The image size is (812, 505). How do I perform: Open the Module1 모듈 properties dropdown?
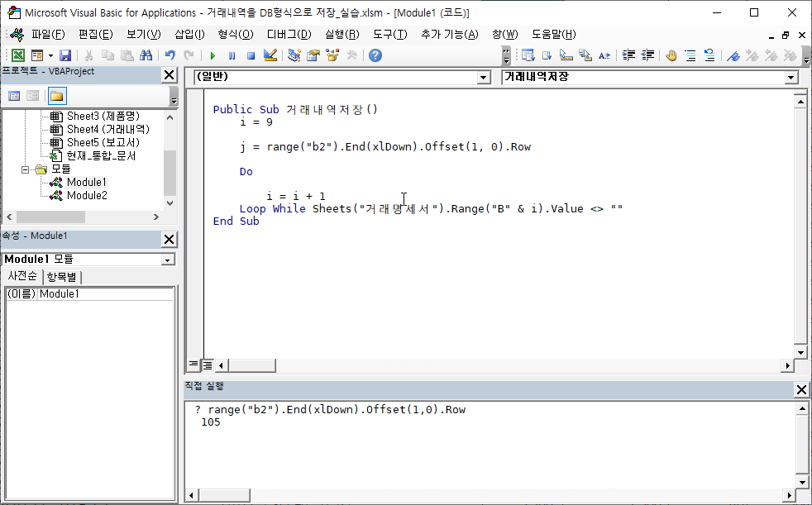point(168,260)
